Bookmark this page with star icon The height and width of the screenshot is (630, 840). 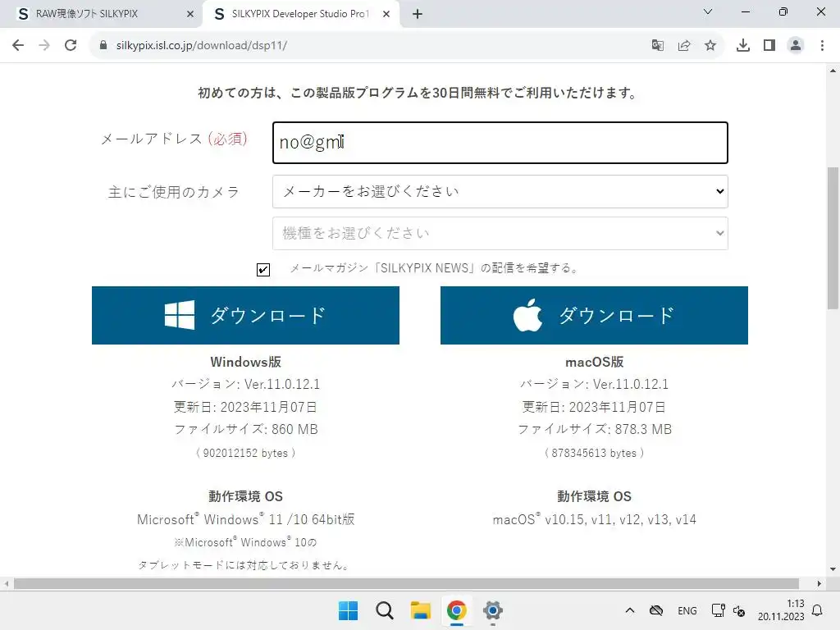tap(710, 46)
